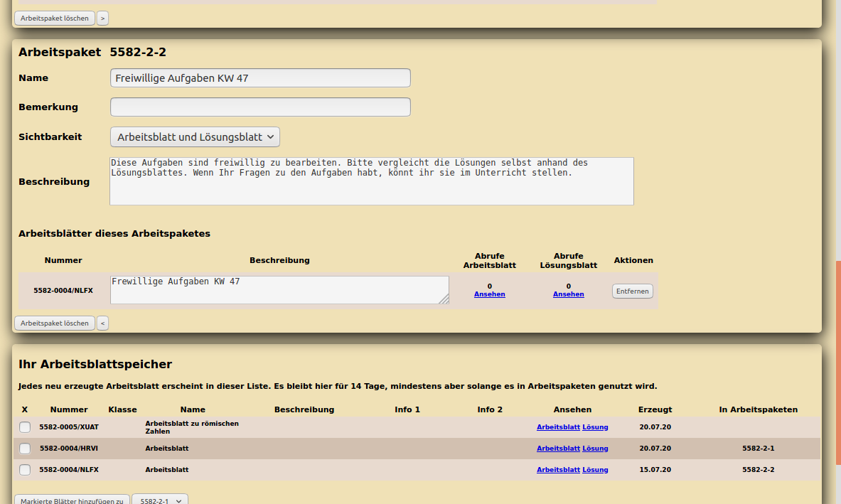
Task: Click the 'Markierte Blätter hinzufügen zu' button
Action: pos(72,500)
